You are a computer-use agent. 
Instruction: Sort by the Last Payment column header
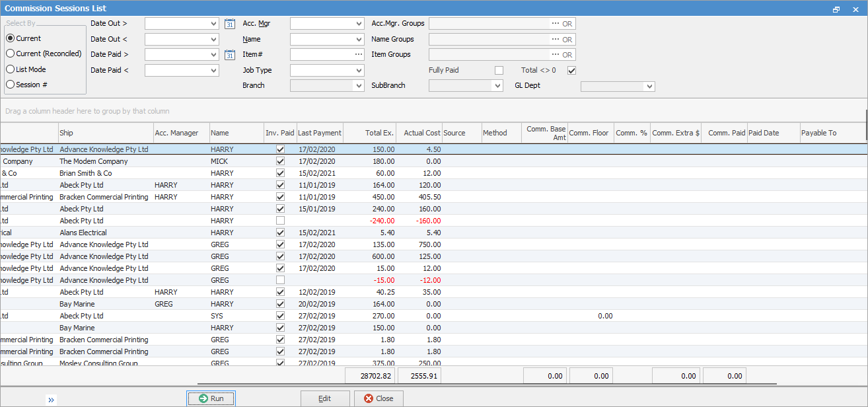[x=320, y=133]
